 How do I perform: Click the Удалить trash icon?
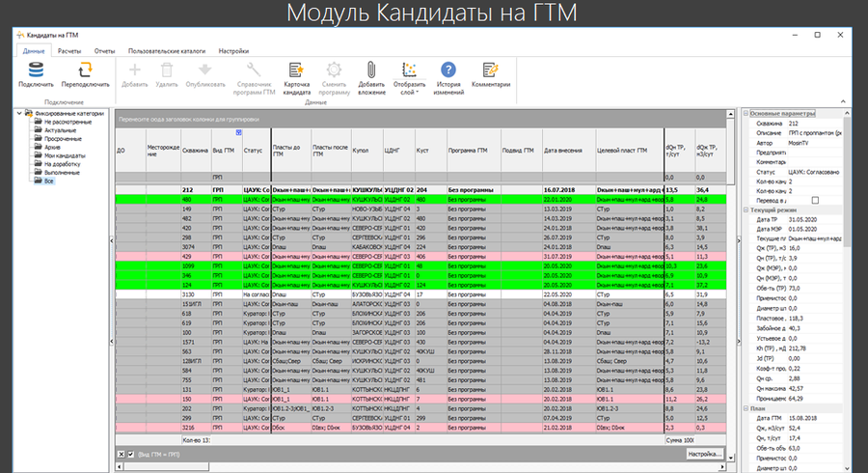167,70
